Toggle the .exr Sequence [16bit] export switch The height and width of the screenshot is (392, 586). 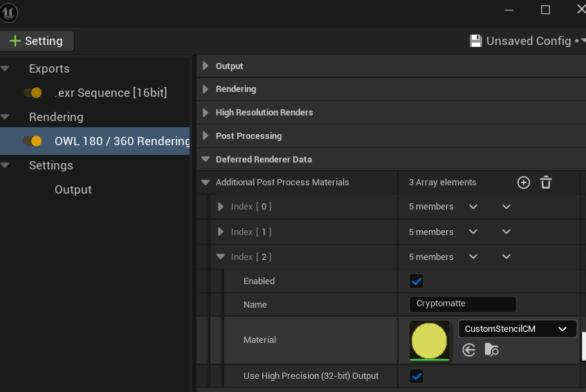[33, 93]
